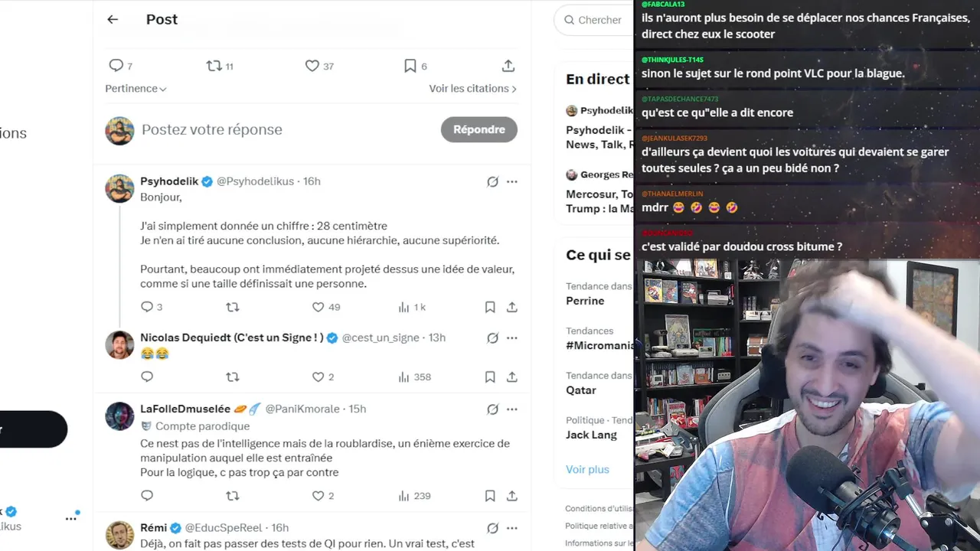Viewport: 980px width, 551px height.
Task: Open replies on the post with 7 comments
Action: (116, 66)
